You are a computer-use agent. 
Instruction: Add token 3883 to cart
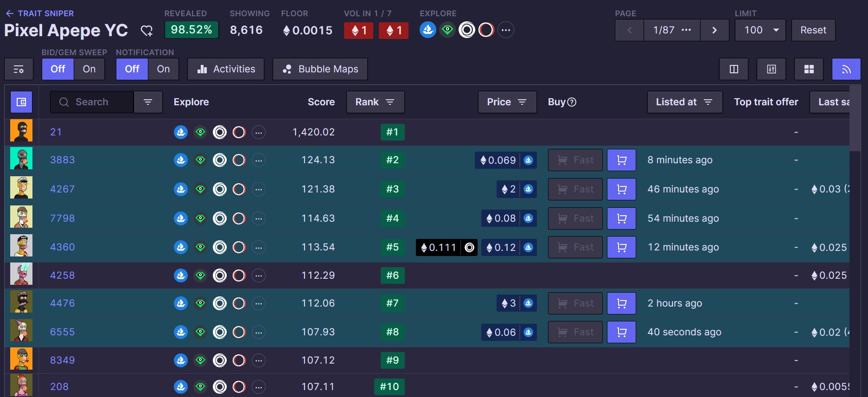(621, 160)
